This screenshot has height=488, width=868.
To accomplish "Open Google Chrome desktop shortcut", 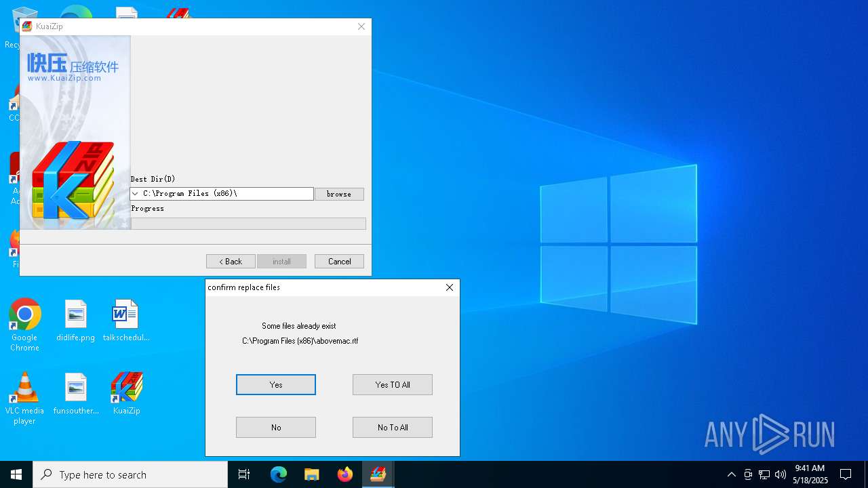I will (24, 325).
